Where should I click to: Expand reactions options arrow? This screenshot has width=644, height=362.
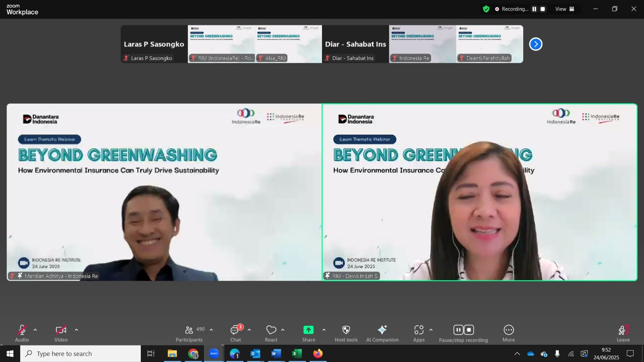(283, 330)
